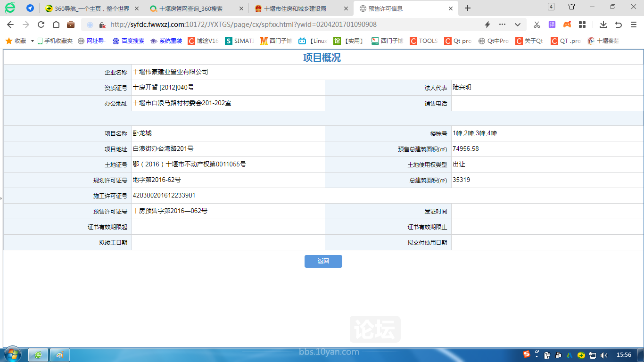644x362 pixels.
Task: Open the 关于Qt bookmark
Action: click(529, 41)
